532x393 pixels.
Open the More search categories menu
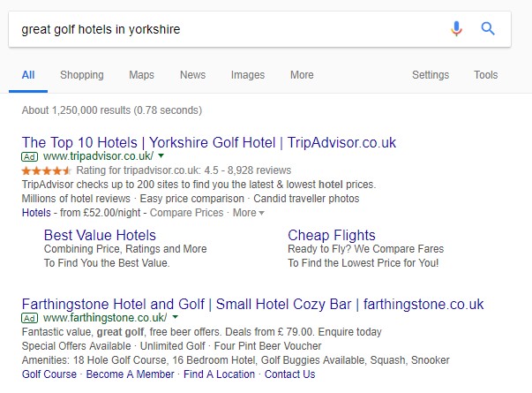click(x=302, y=75)
